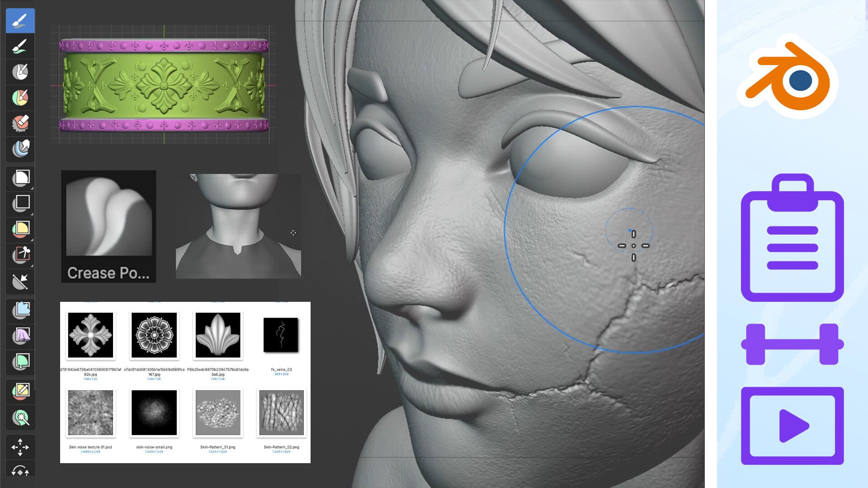Click the 'Skin-Pattern_01.png' file name
The height and width of the screenshot is (488, 868).
(x=218, y=447)
